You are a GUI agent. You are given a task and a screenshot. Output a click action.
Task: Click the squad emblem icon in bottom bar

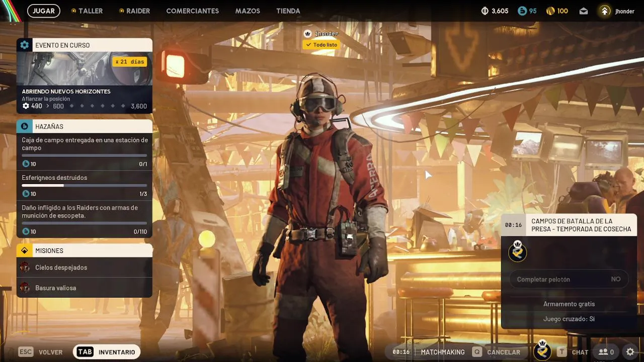tap(542, 350)
